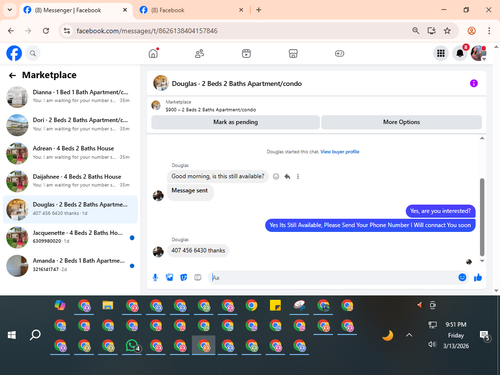Switch to the Messenger | Facebook tab

click(x=76, y=10)
